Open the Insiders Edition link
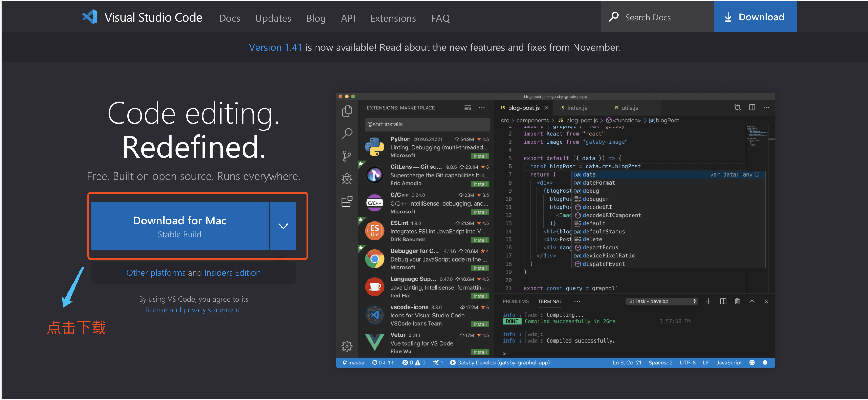The width and height of the screenshot is (868, 400). coord(232,273)
